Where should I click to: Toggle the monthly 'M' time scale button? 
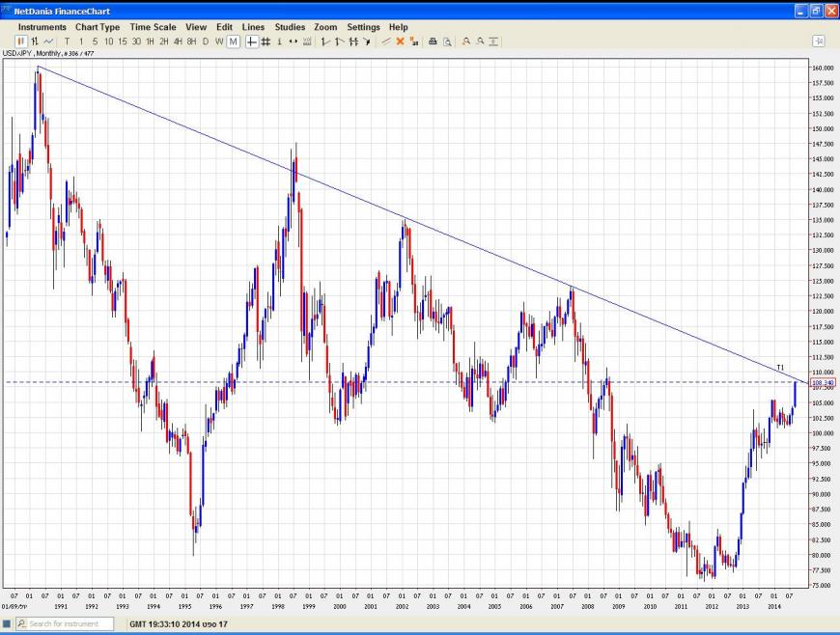pyautogui.click(x=234, y=41)
